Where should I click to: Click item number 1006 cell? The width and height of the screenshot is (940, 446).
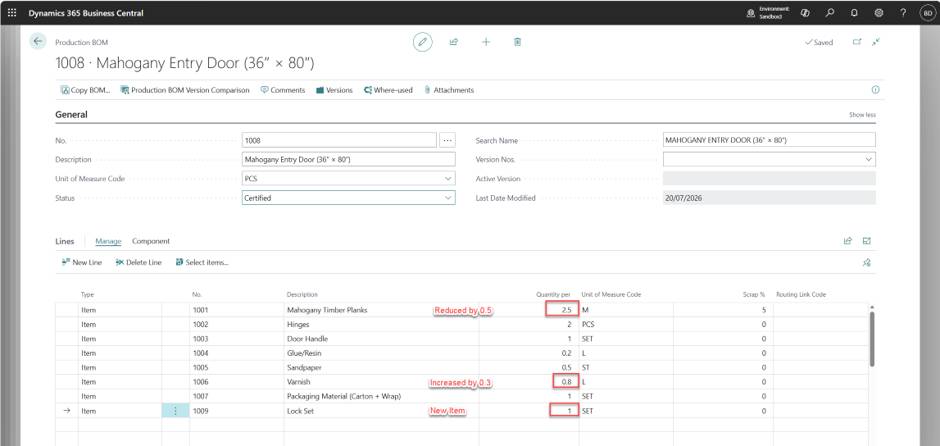237,382
